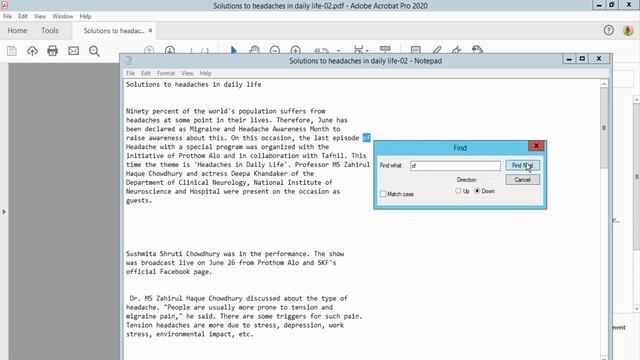The width and height of the screenshot is (640, 360).
Task: Zoom out with the minus circle icon
Action: [275, 50]
